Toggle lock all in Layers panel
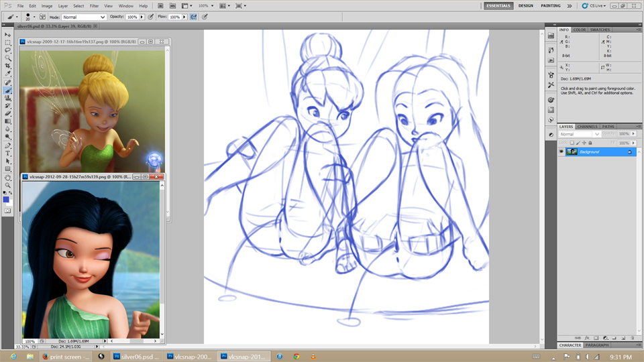This screenshot has width=644, height=362. click(590, 143)
